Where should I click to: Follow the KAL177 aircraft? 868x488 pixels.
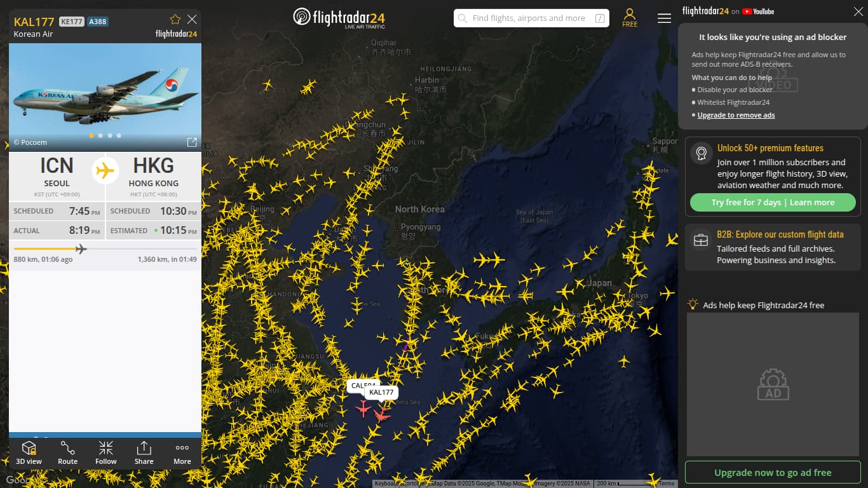point(106,454)
